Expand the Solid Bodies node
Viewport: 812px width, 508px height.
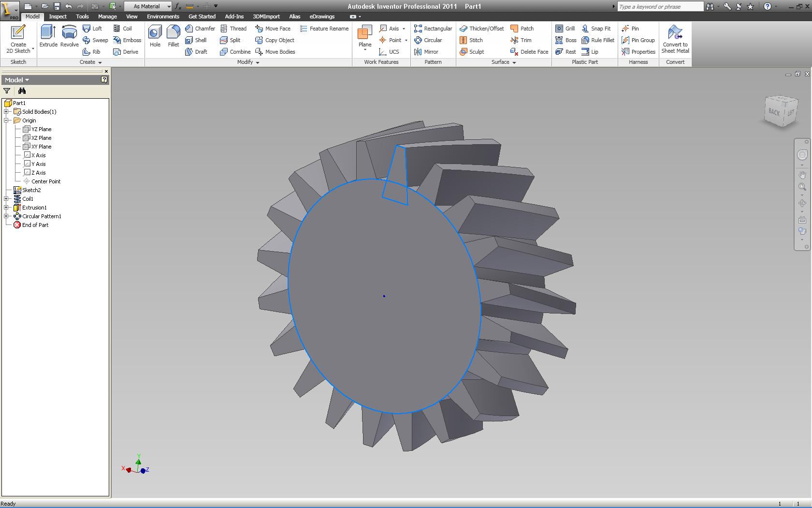tap(6, 111)
